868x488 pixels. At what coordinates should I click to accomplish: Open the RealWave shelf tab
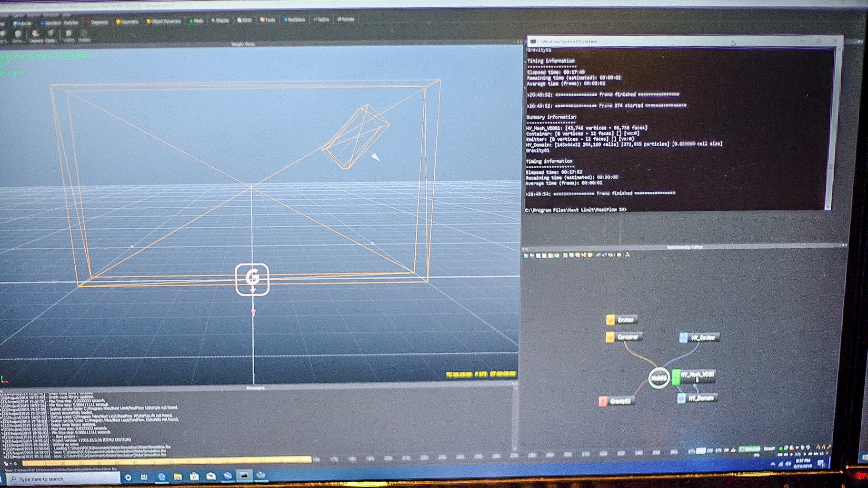(294, 19)
